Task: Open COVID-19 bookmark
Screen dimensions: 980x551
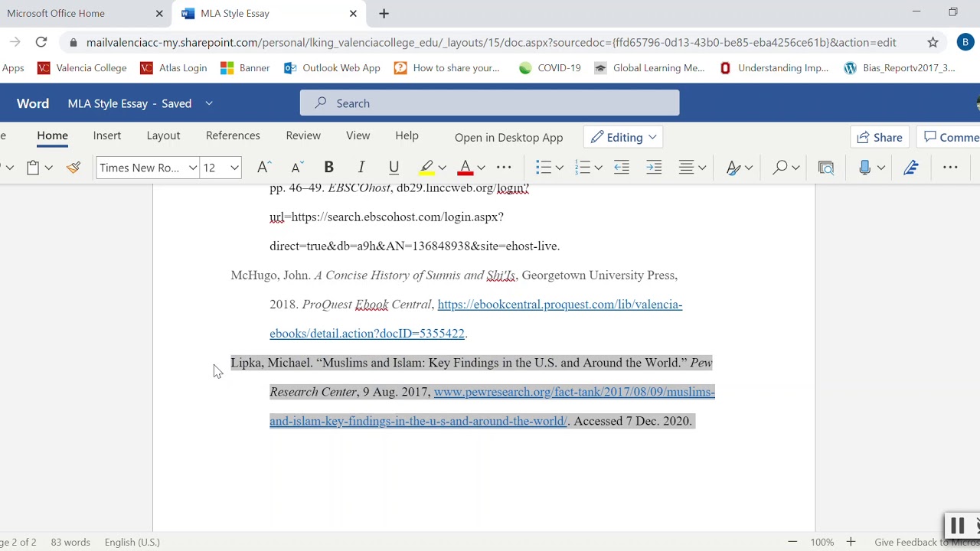Action: click(x=550, y=68)
